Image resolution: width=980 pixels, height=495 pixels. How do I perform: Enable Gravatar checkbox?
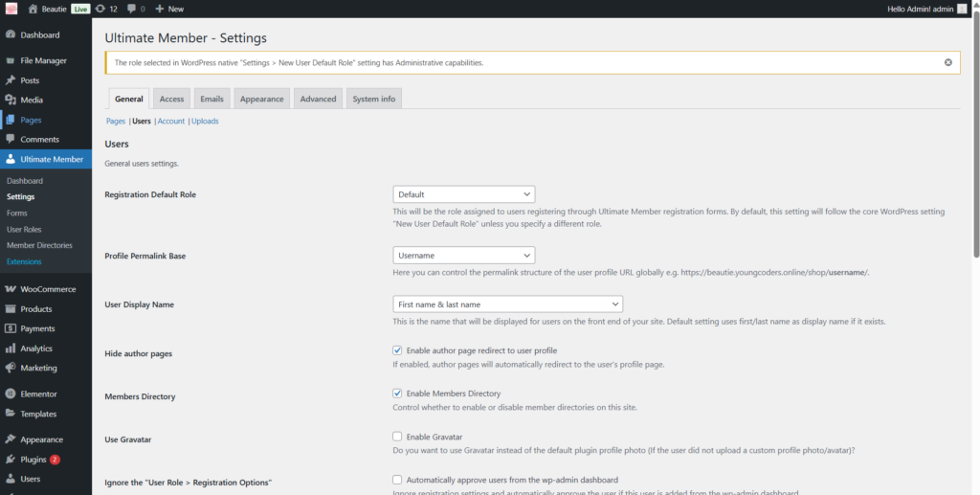click(x=397, y=437)
